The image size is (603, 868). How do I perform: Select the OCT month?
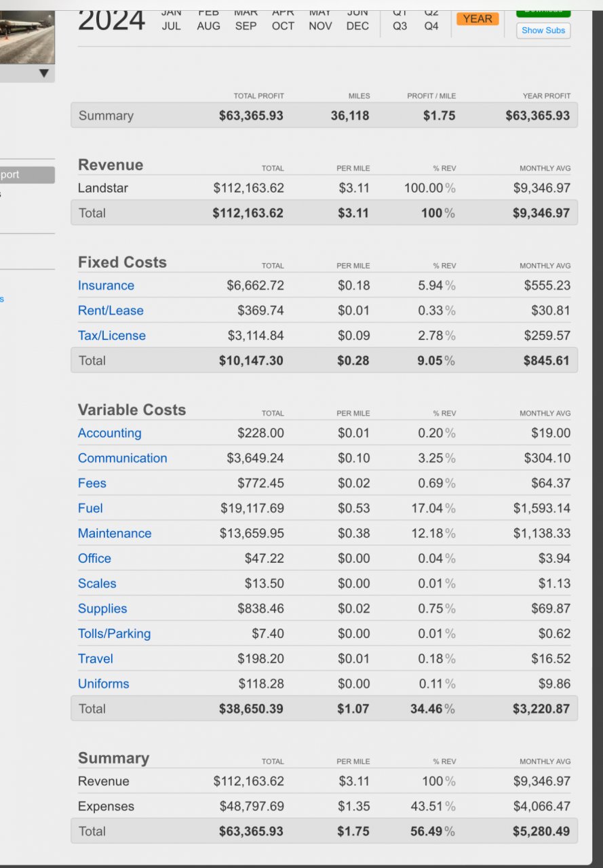(283, 26)
